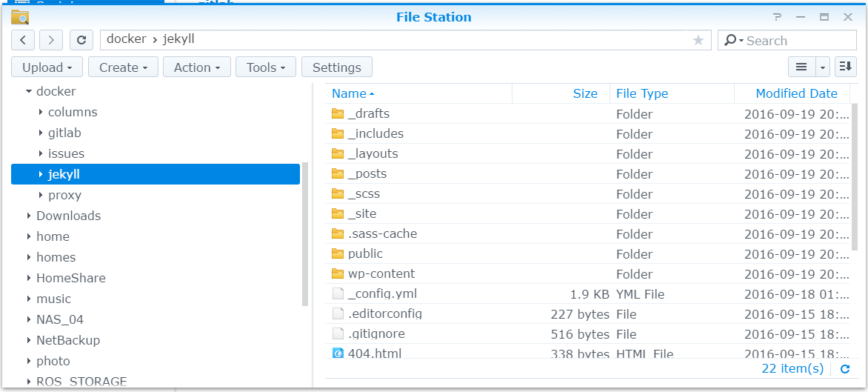Expand the Downloads shared folder
Screen dimensions: 868x392
click(x=29, y=216)
